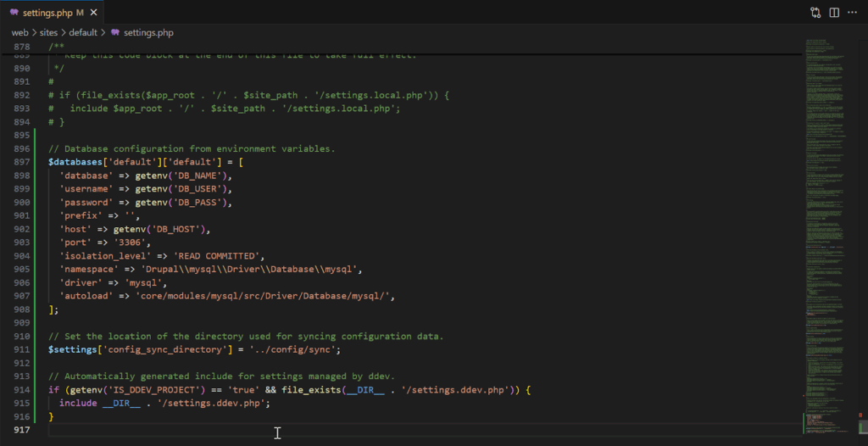Click the Open Changes icon
Image resolution: width=868 pixels, height=446 pixels.
coord(815,13)
